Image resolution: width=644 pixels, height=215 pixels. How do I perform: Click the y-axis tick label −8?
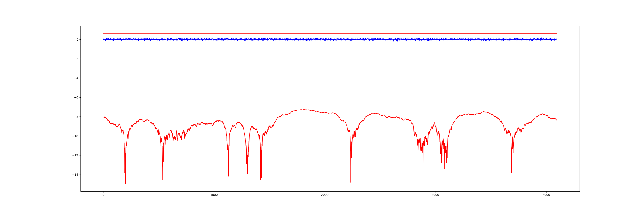(76, 117)
